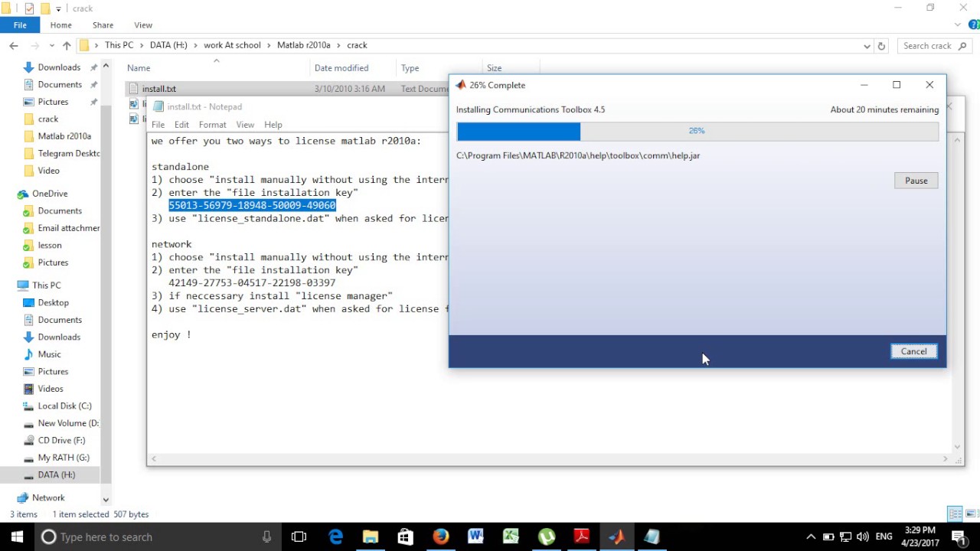
Task: Open the crack folder in sidebar
Action: point(48,119)
